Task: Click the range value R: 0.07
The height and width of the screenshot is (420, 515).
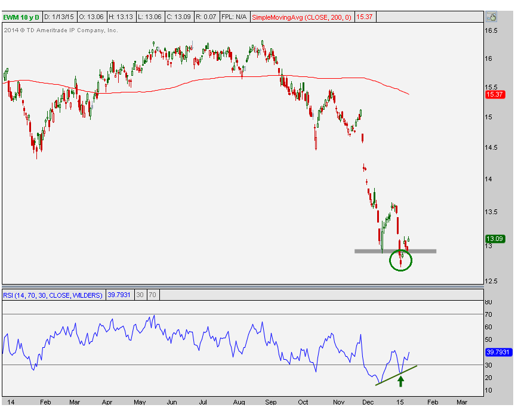Action: click(x=206, y=17)
